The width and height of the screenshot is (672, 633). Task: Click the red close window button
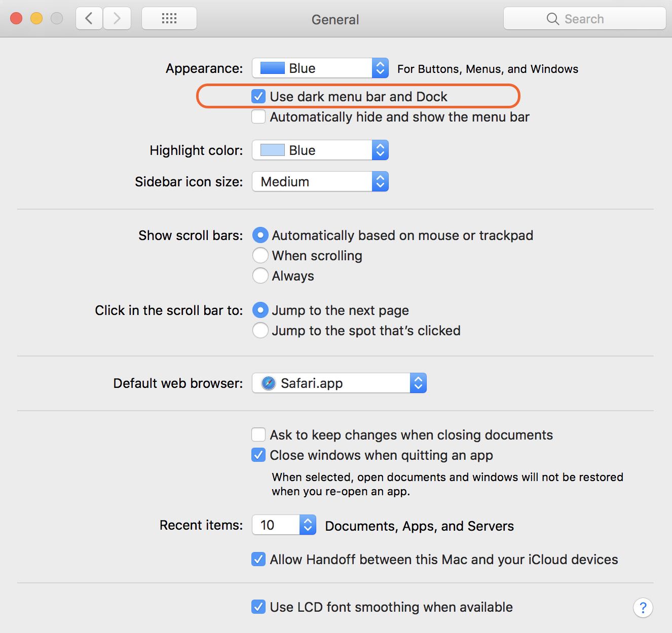(16, 19)
